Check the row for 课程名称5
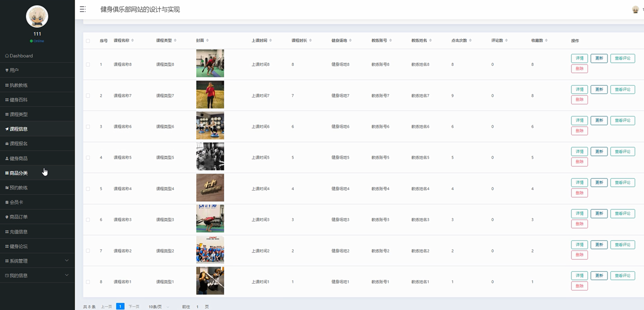 tap(88, 158)
